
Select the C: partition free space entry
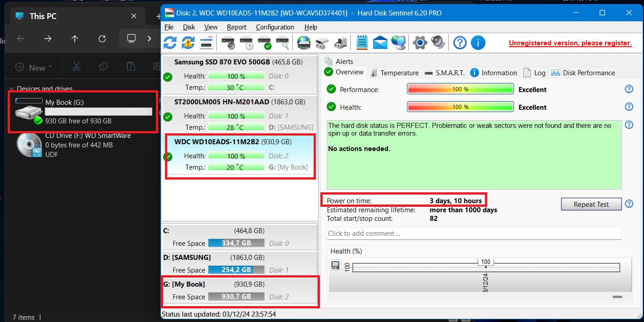(x=240, y=237)
